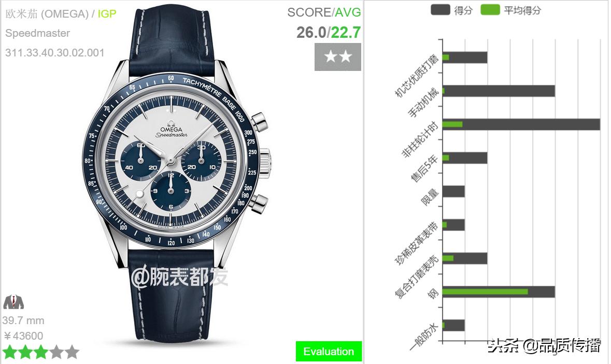Click the fourth gray star in rating row
Viewport: 611px width, 364px height.
(56, 352)
